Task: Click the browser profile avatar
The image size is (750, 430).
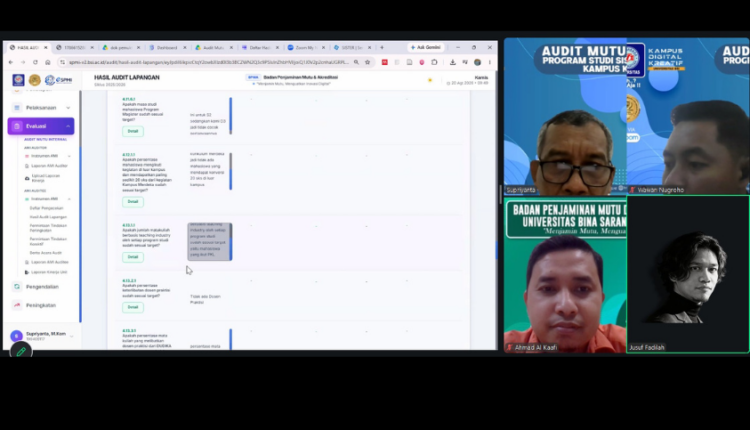Action: pyautogui.click(x=477, y=62)
